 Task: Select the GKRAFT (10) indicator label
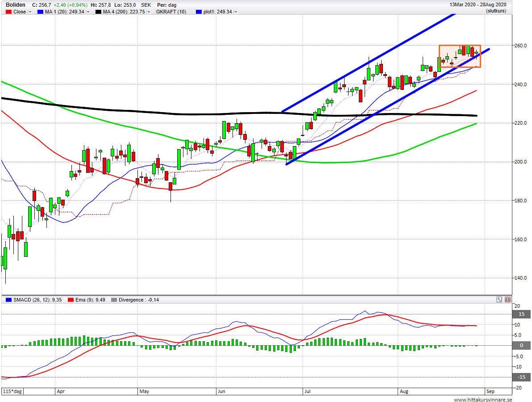point(171,12)
